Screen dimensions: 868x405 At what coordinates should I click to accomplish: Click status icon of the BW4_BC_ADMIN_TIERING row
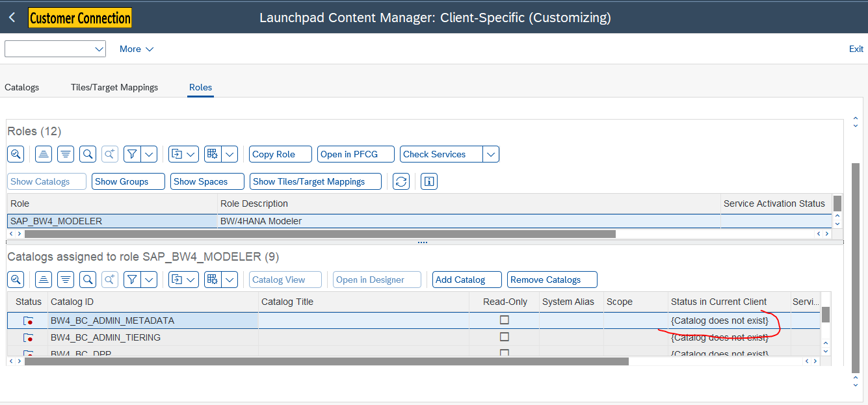[28, 337]
